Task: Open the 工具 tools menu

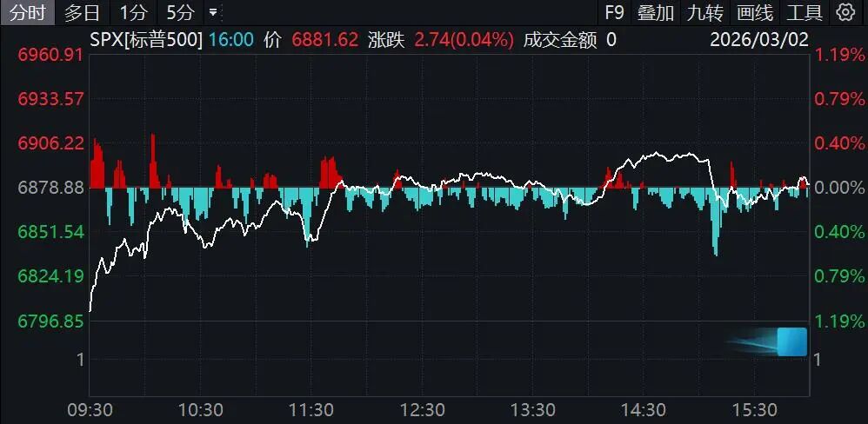Action: [x=805, y=12]
